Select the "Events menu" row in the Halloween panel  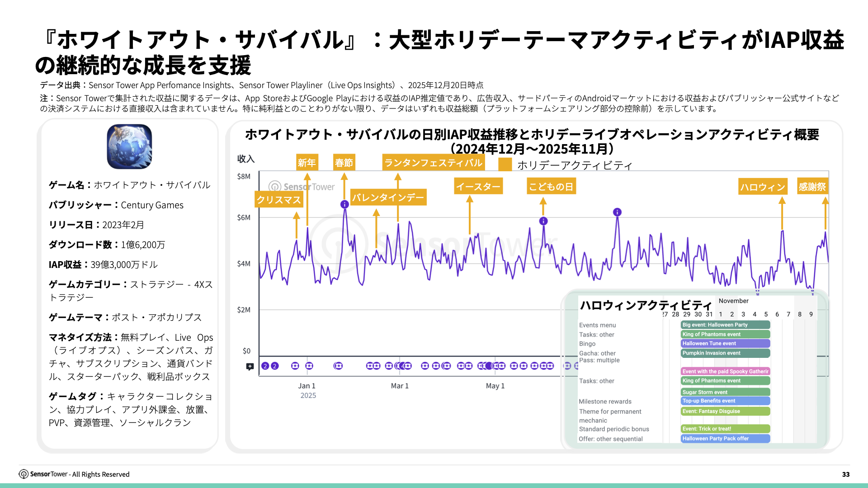(x=597, y=325)
